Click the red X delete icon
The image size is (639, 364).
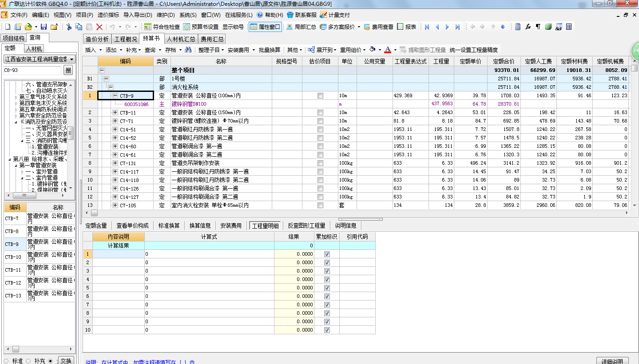(x=99, y=27)
